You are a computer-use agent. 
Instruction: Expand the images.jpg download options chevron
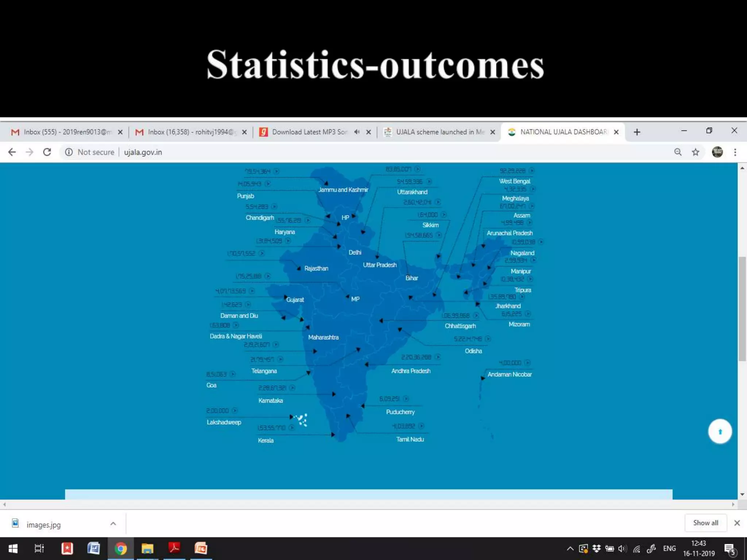tap(113, 524)
